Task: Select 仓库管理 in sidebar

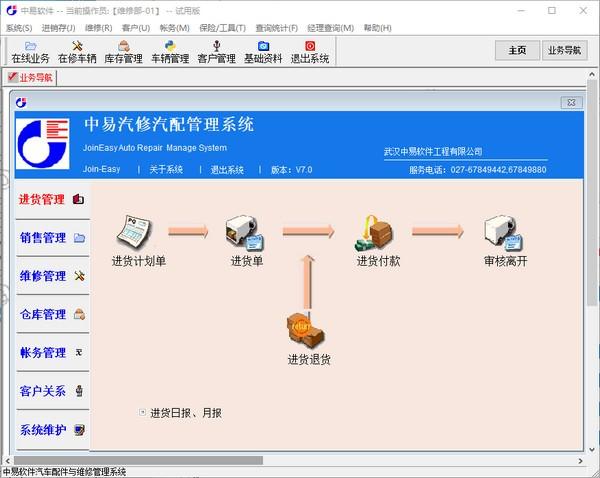Action: click(52, 314)
